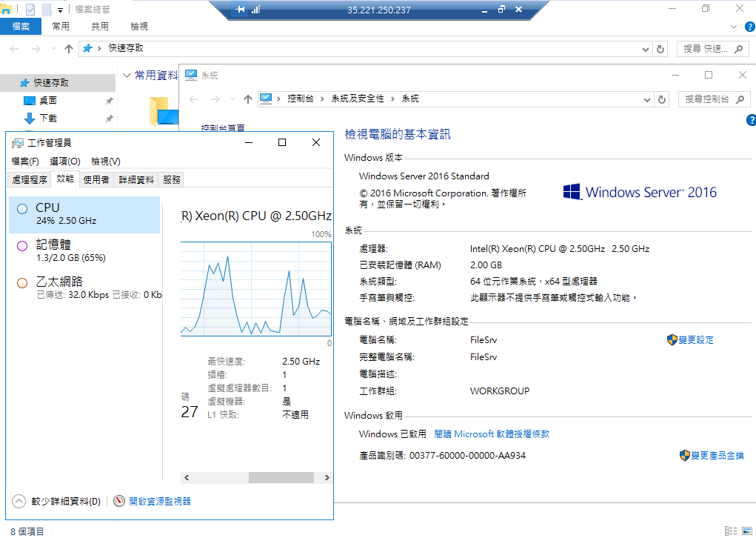Click 控制台首頁 link in sidebar

click(x=222, y=128)
